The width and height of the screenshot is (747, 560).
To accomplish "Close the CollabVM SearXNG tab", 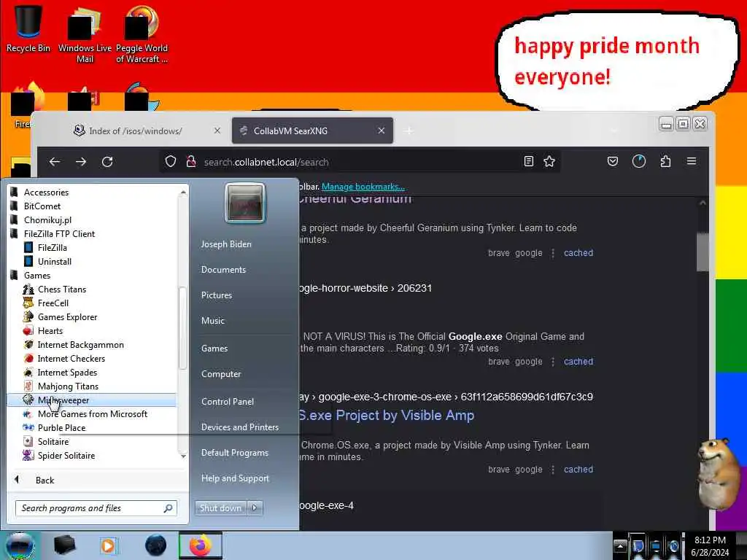I will click(381, 131).
